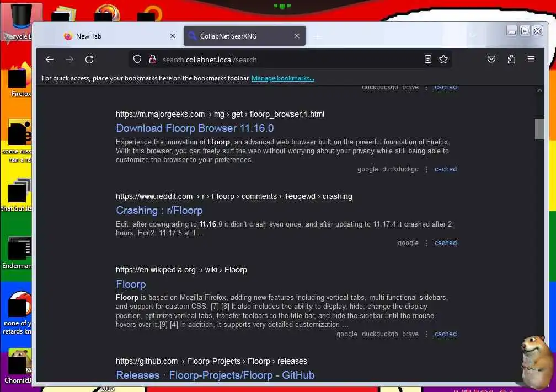Click the www.reddit.com result URL
556x392 pixels.
[x=234, y=196]
